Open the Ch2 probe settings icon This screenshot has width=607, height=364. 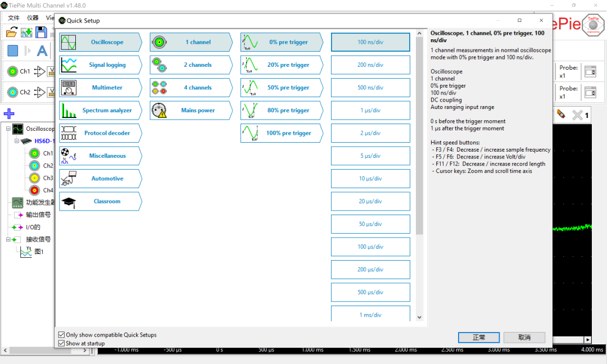click(590, 93)
